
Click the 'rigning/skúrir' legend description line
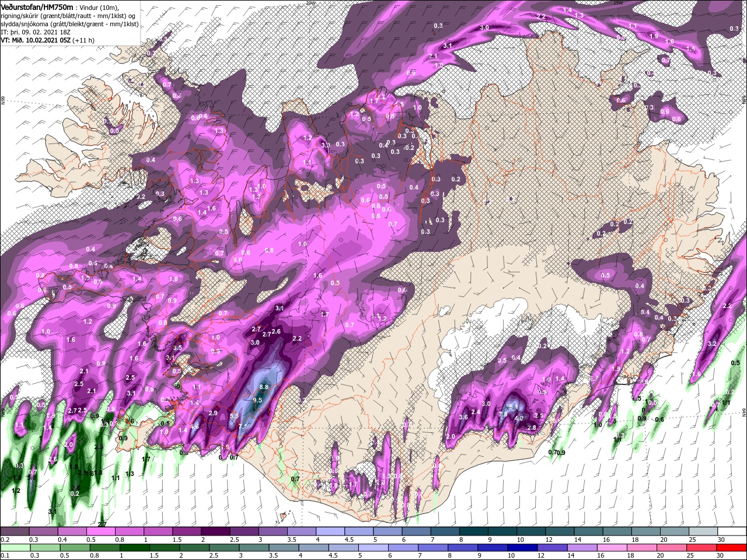tap(68, 16)
